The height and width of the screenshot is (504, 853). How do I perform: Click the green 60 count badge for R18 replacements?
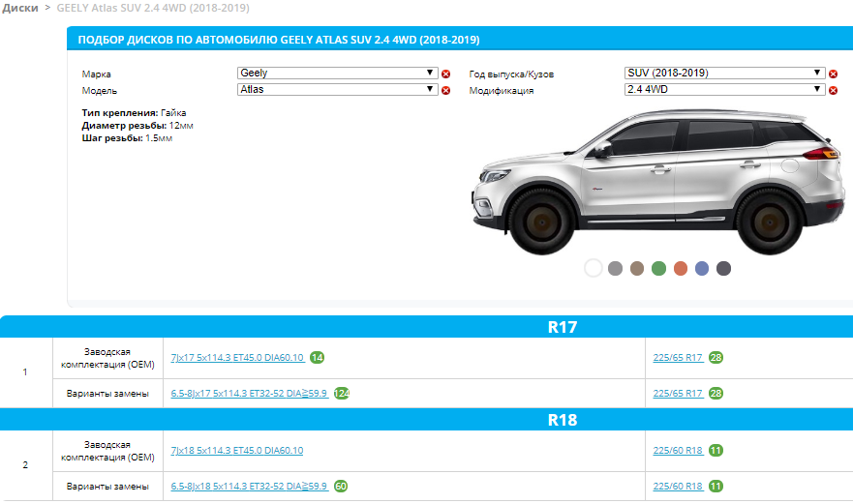pyautogui.click(x=341, y=486)
